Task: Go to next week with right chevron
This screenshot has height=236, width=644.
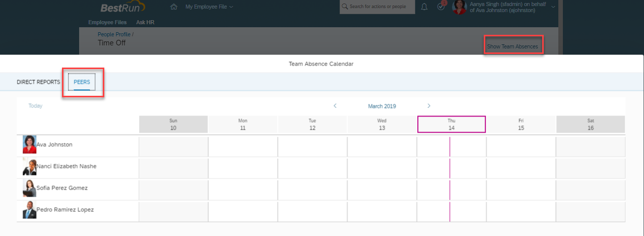Action: tap(429, 106)
